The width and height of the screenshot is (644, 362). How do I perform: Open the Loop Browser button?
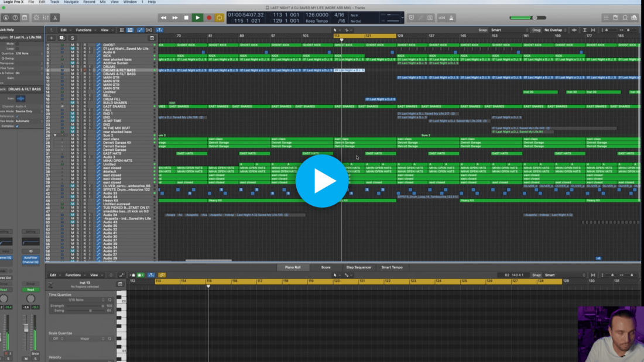tap(625, 18)
